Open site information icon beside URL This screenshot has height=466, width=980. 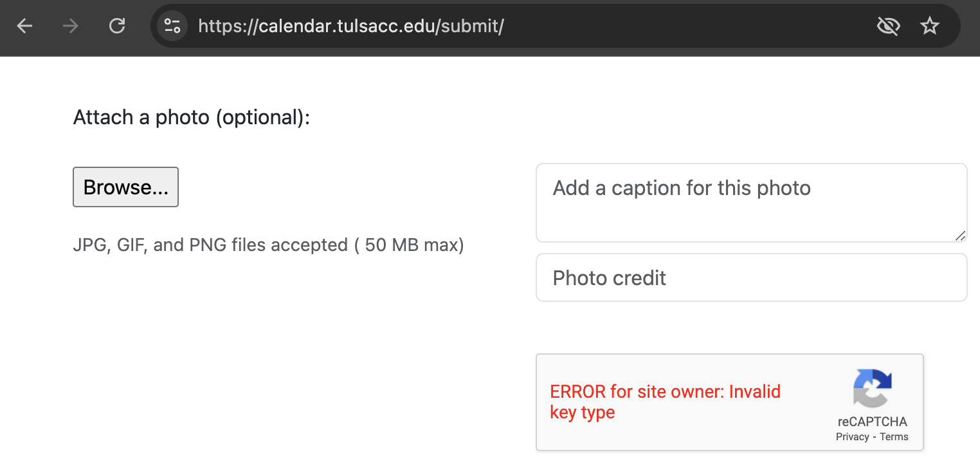pos(172,26)
